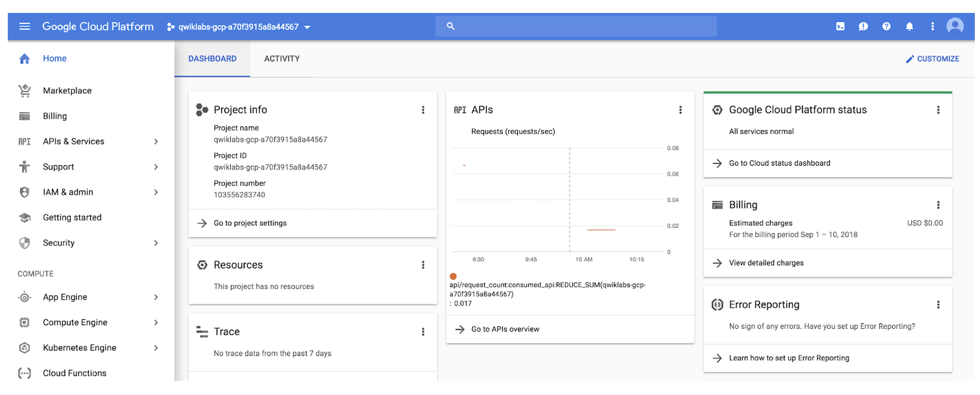Open the top bar more options menu

(933, 27)
